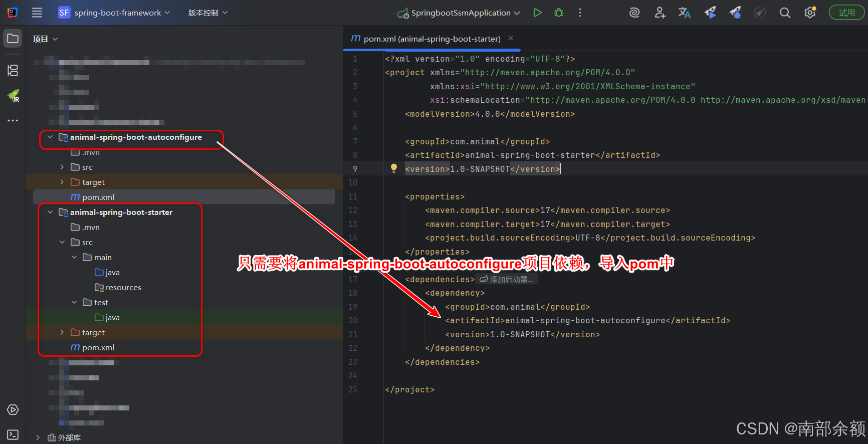Screen dimensions: 868x444
Task: Click the groupId com.animal line 7
Action: click(x=478, y=141)
